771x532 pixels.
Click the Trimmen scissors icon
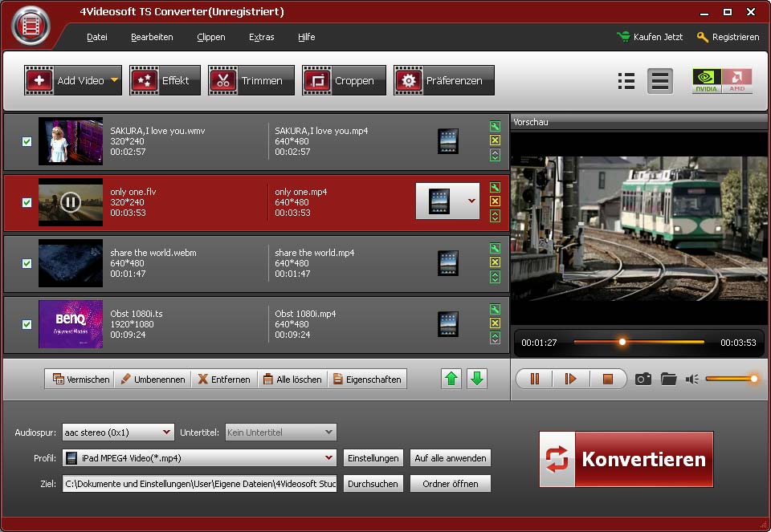(x=223, y=80)
